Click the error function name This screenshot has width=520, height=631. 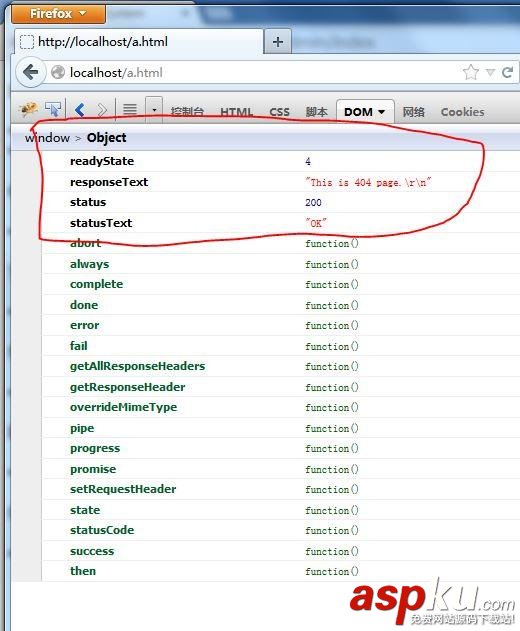tap(85, 325)
